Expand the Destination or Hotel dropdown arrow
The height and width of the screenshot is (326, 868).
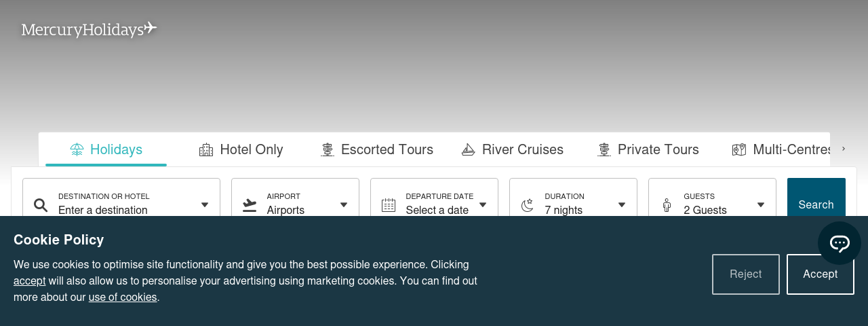click(205, 204)
